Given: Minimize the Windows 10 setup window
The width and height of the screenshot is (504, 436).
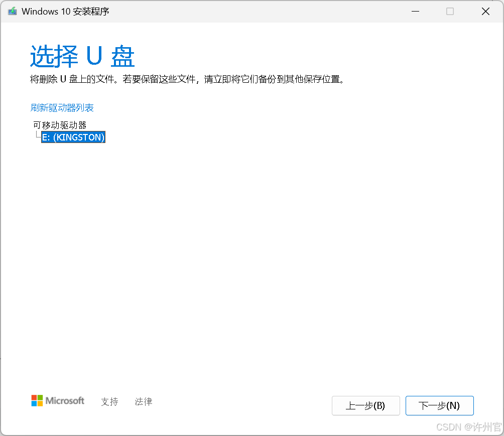Looking at the screenshot, I should coord(415,11).
